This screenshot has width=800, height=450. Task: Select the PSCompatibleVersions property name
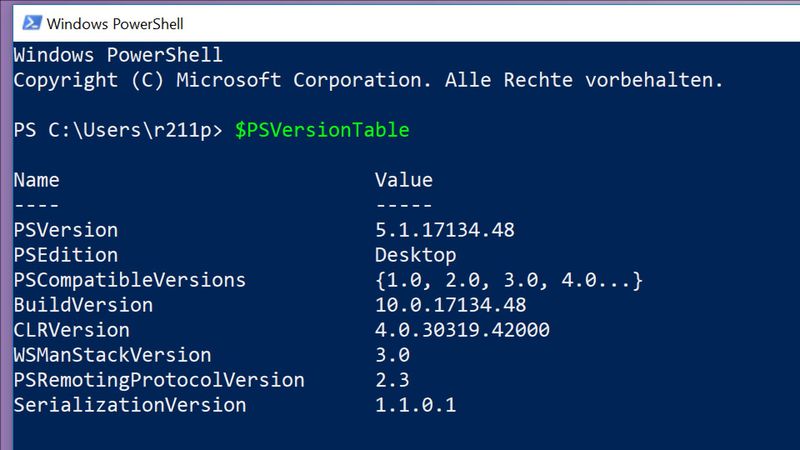(x=129, y=280)
